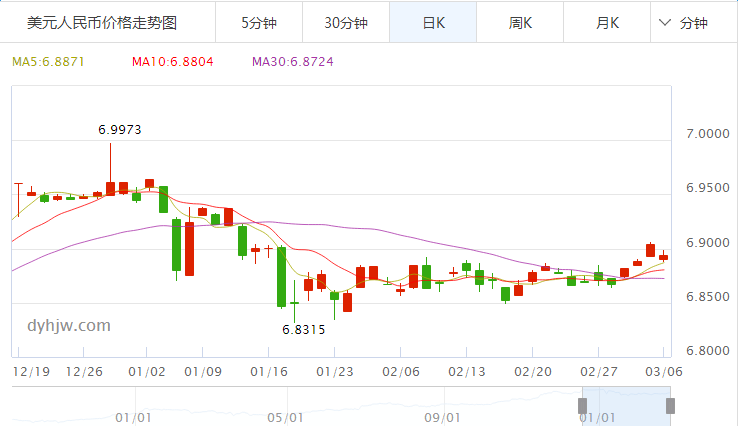Click the 6.8500 price axis label
738x426 pixels.
tap(708, 297)
